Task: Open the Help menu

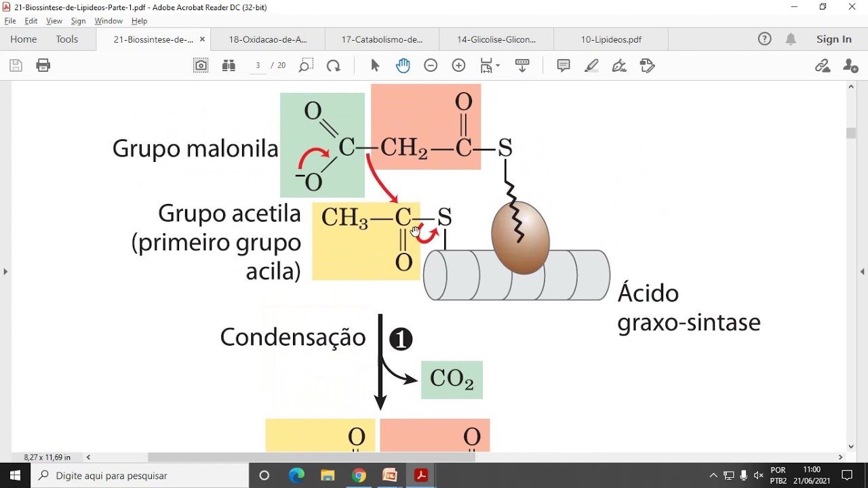Action: 139,21
